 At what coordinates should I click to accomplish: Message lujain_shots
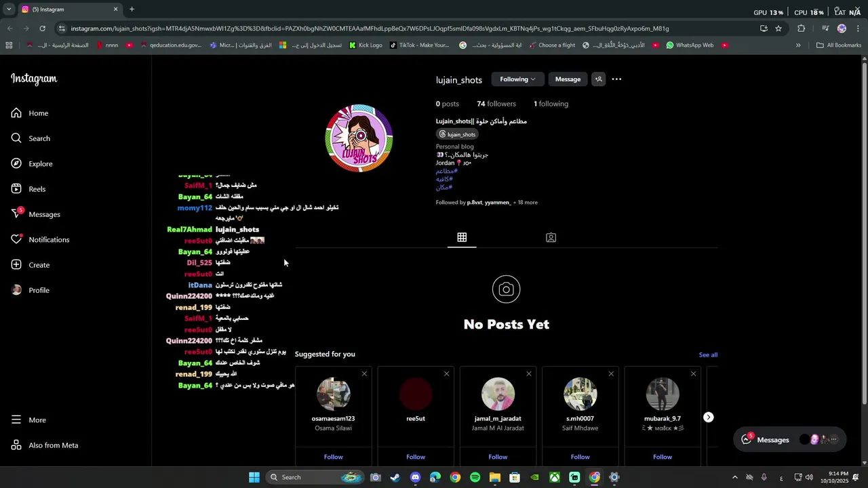pos(568,79)
